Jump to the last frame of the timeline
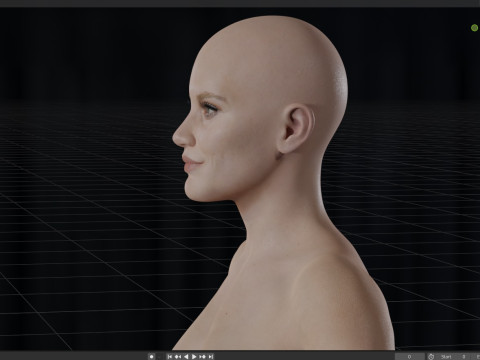This screenshot has width=480, height=360. click(x=211, y=357)
